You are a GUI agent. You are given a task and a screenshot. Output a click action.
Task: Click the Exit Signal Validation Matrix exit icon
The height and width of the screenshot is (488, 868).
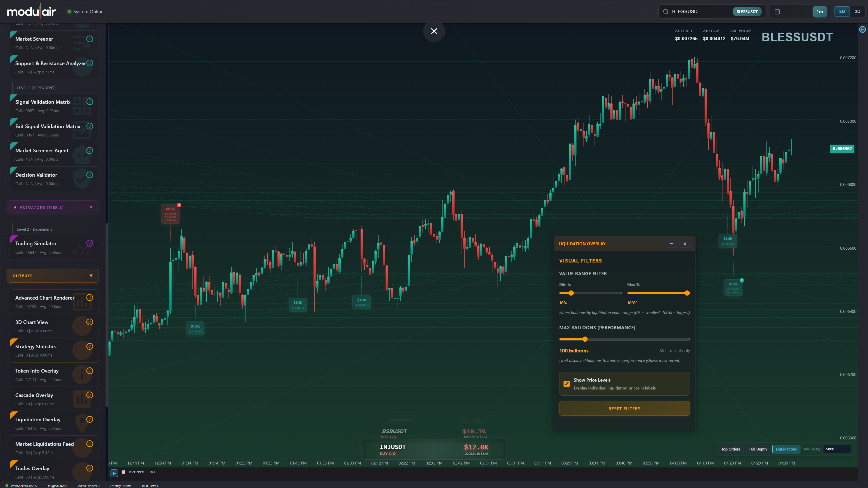pos(82,130)
